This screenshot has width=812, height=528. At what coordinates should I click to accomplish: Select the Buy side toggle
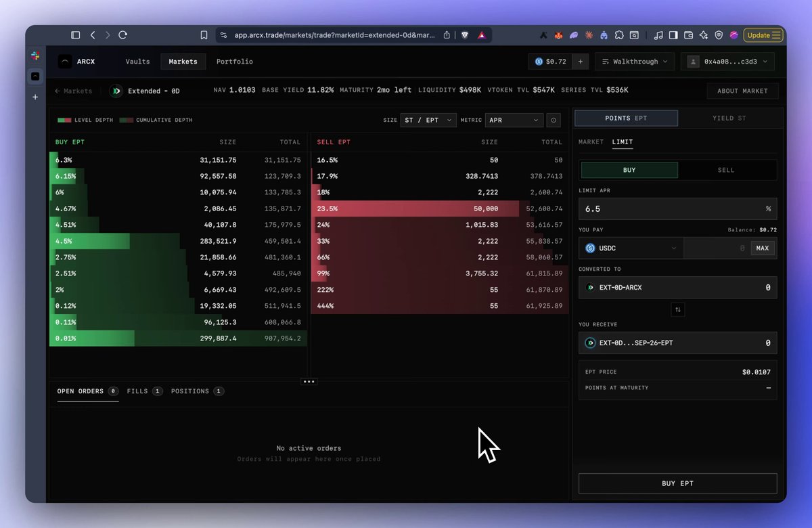[x=629, y=170]
